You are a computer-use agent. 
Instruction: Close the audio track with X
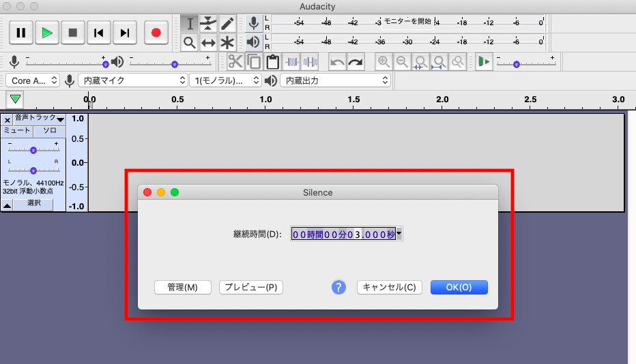(8, 120)
